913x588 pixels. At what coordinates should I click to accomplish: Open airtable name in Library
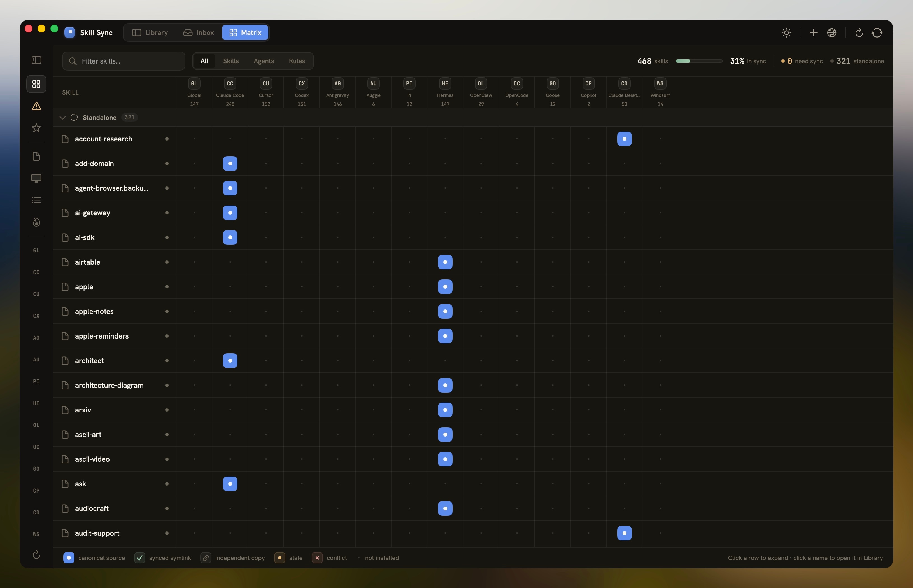click(87, 262)
